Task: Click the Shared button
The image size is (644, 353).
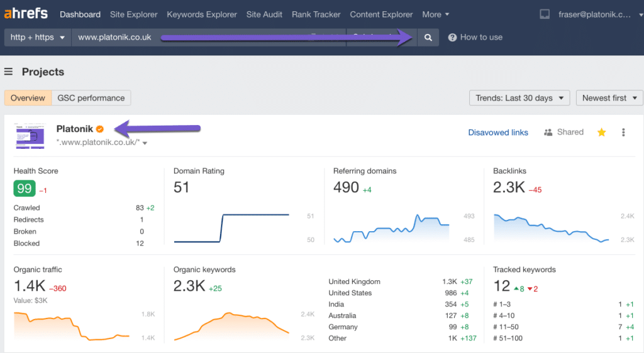Action: [x=563, y=132]
